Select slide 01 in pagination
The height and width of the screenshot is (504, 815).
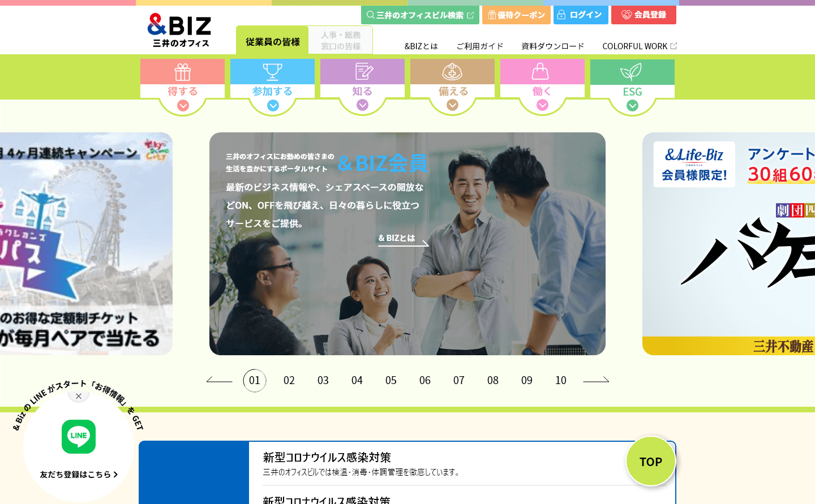point(255,381)
